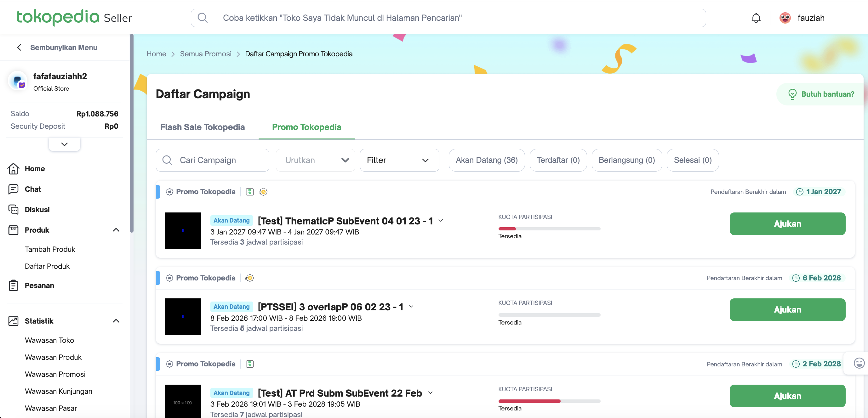Viewport: 868px width, 418px height.
Task: Click the Butuh bantuan lightbulb icon
Action: point(792,94)
